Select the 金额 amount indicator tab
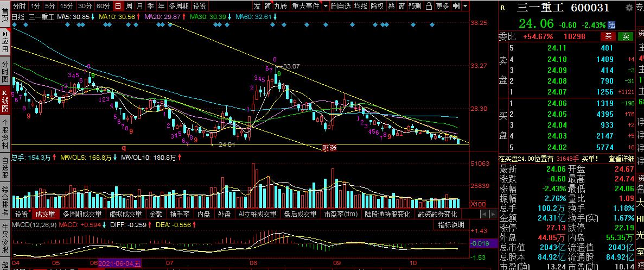644x270 pixels. [156, 214]
